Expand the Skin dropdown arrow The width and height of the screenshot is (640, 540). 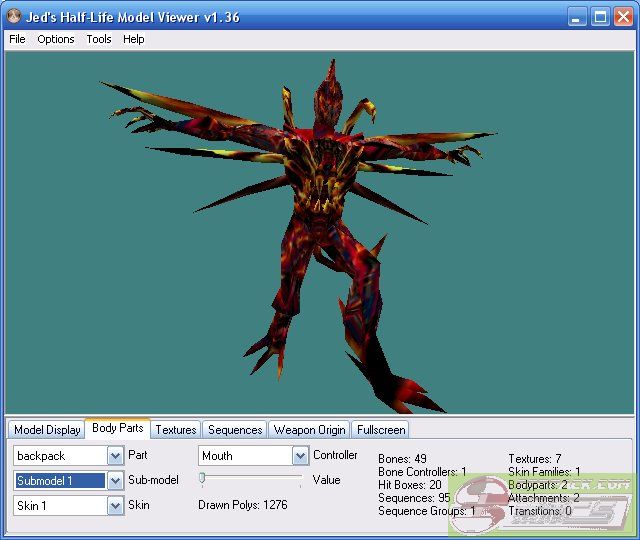(x=116, y=506)
